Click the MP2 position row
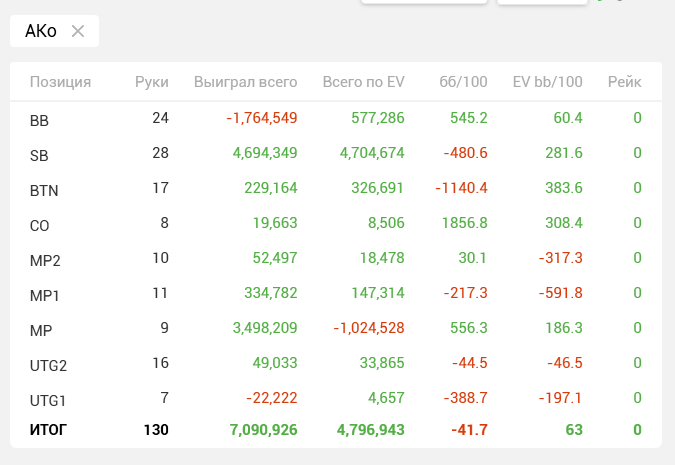Image resolution: width=675 pixels, height=465 pixels. click(x=45, y=260)
